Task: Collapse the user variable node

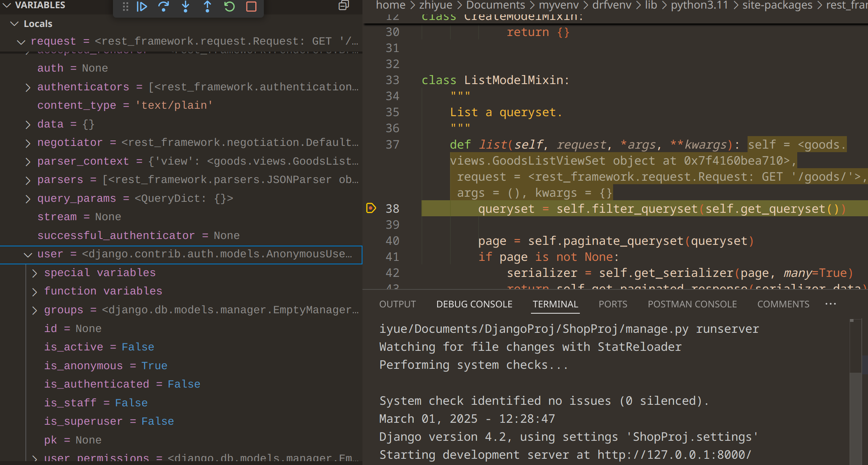Action: click(28, 255)
